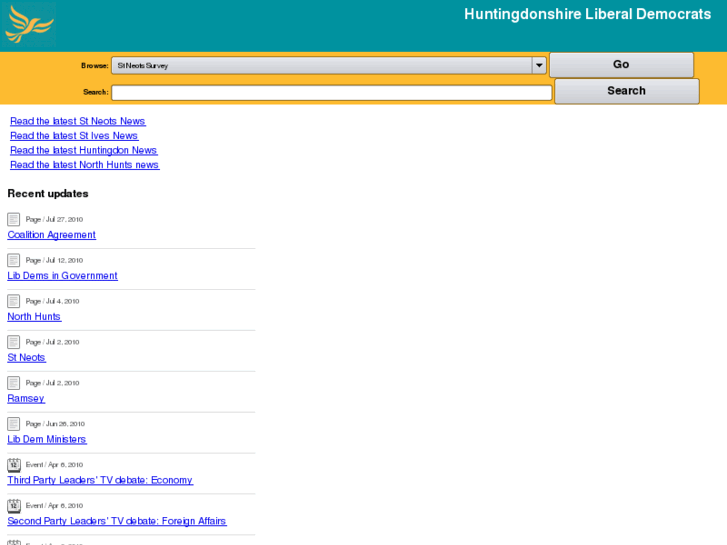This screenshot has height=545, width=727.
Task: Open the Ramsey page link
Action: (x=26, y=398)
